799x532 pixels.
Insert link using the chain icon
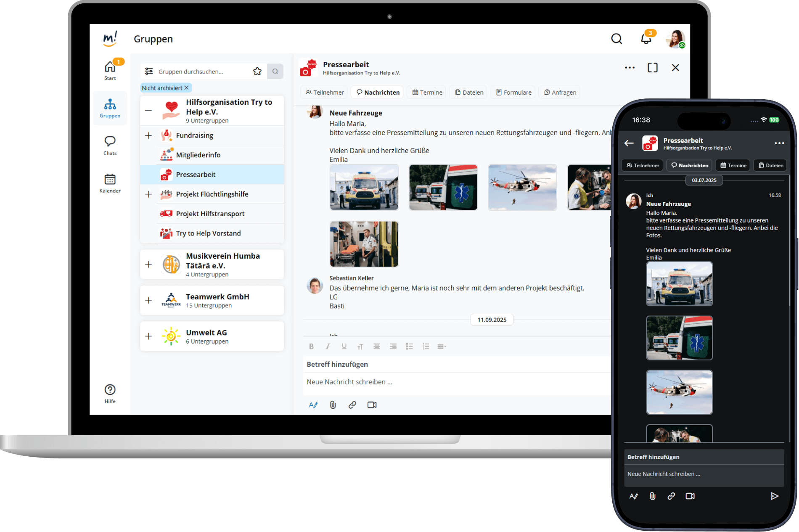pyautogui.click(x=352, y=405)
